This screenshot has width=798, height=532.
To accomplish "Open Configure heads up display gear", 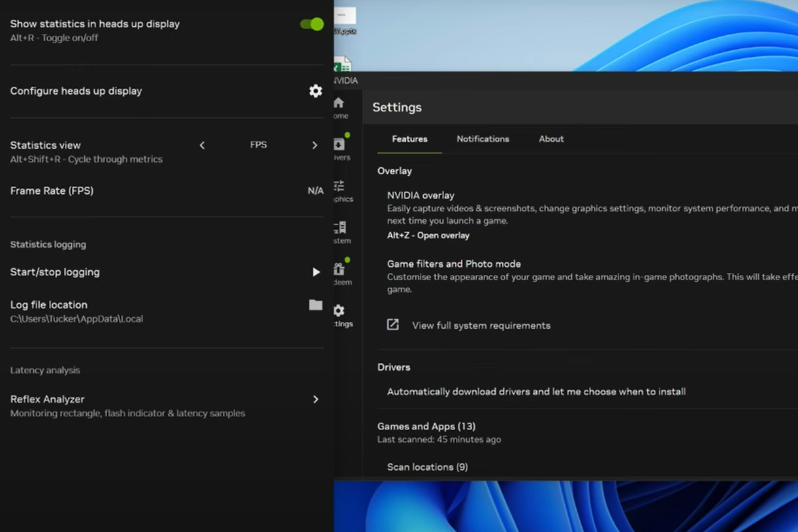I will (x=315, y=91).
